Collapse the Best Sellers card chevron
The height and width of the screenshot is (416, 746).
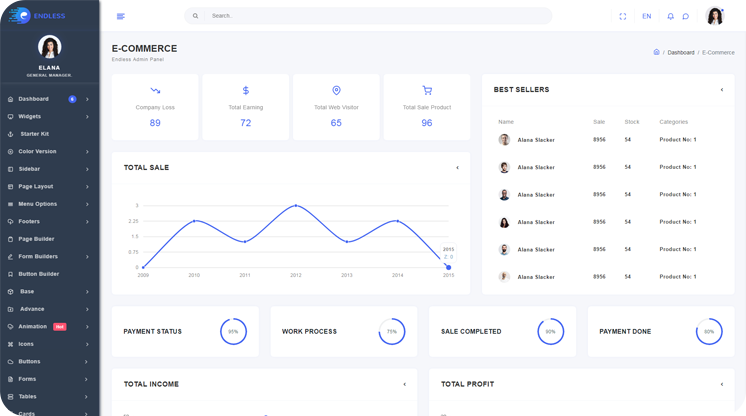click(722, 90)
